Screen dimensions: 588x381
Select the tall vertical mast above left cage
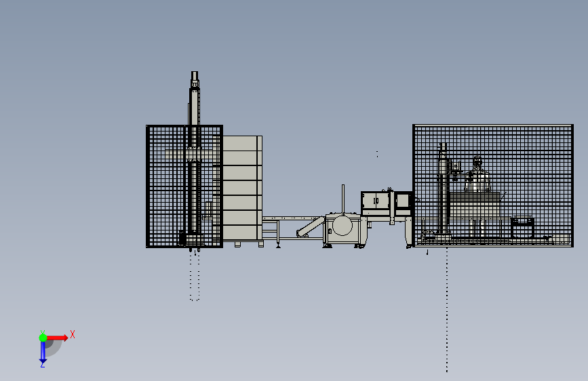pos(194,98)
